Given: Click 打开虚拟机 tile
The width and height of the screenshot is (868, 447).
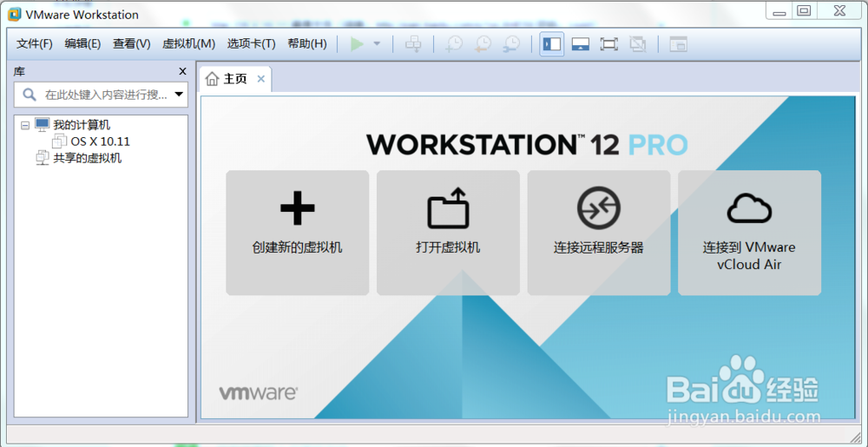Looking at the screenshot, I should (448, 233).
